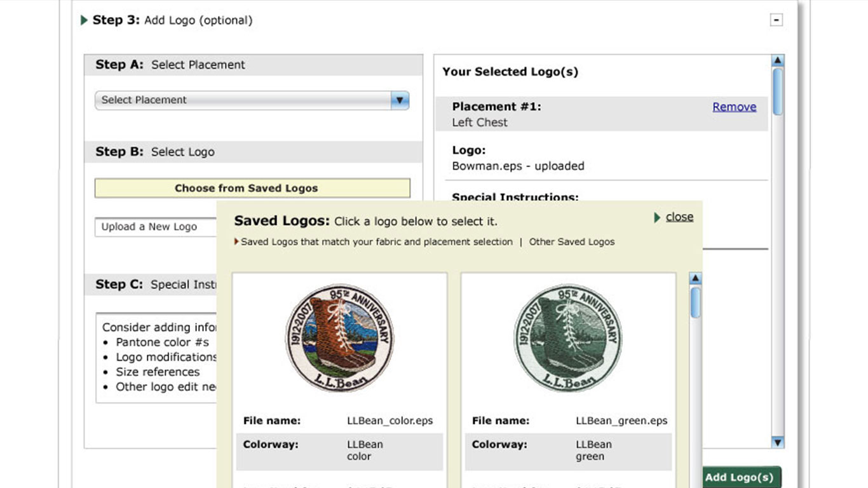Show Other Saved Logos

click(x=572, y=241)
